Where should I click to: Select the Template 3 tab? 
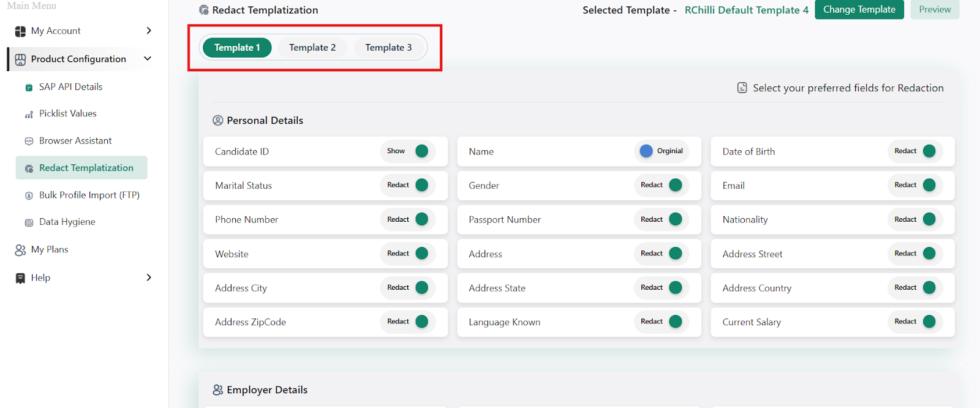click(x=388, y=48)
